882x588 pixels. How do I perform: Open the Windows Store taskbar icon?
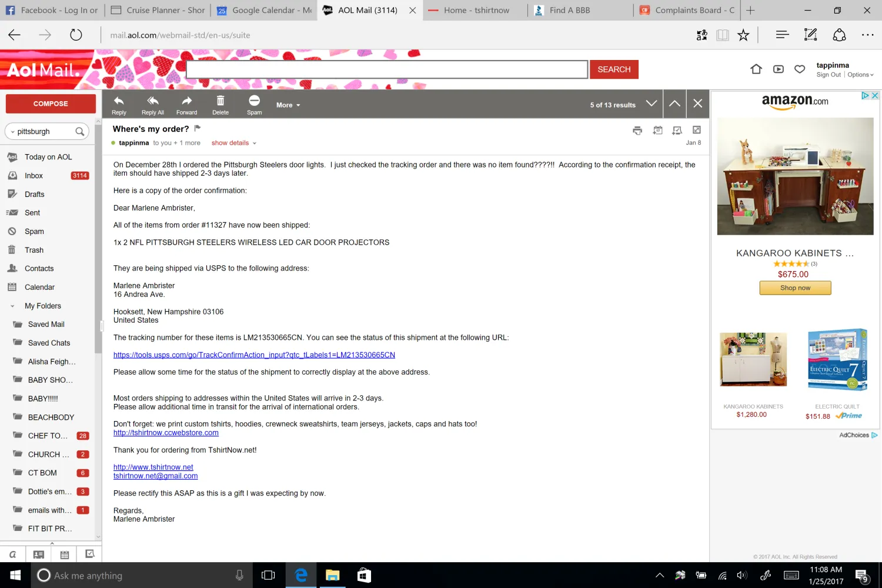[x=364, y=575]
